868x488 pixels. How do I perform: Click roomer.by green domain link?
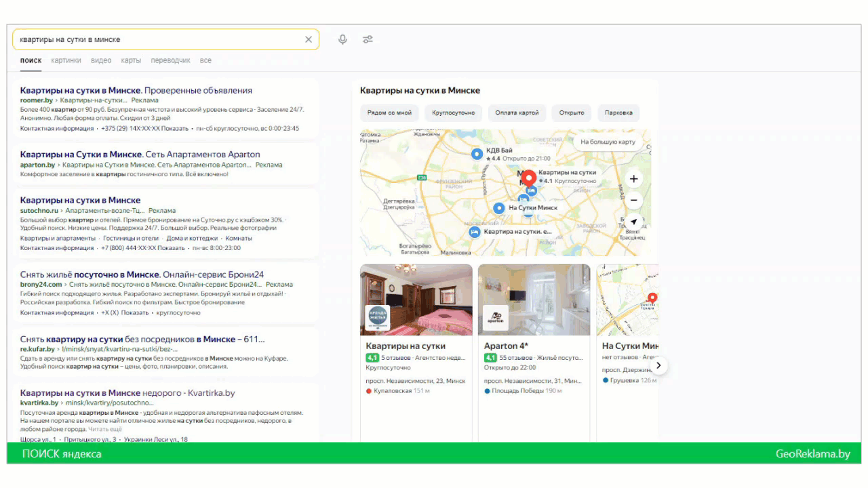point(37,100)
